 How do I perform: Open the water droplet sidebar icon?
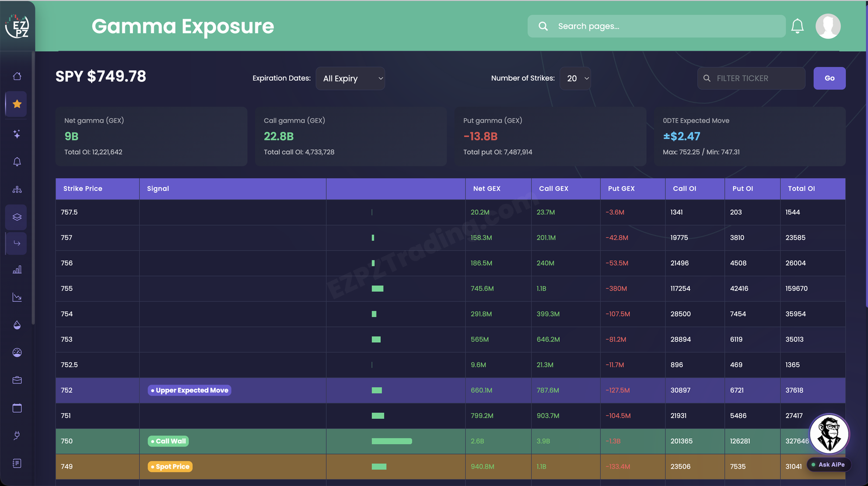17,325
